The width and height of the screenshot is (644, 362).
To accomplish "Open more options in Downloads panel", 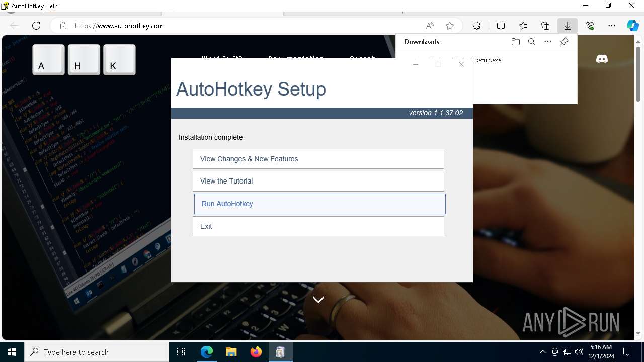I will [548, 42].
